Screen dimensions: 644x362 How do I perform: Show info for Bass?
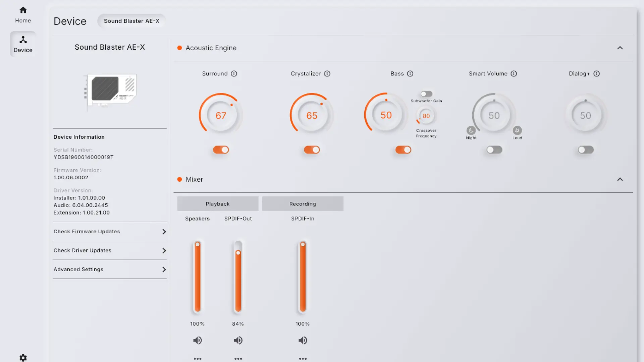(x=410, y=74)
